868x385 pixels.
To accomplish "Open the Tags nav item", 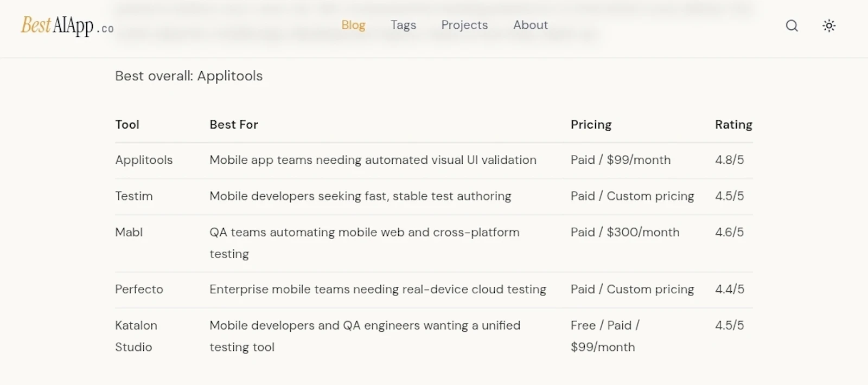I will click(x=403, y=25).
